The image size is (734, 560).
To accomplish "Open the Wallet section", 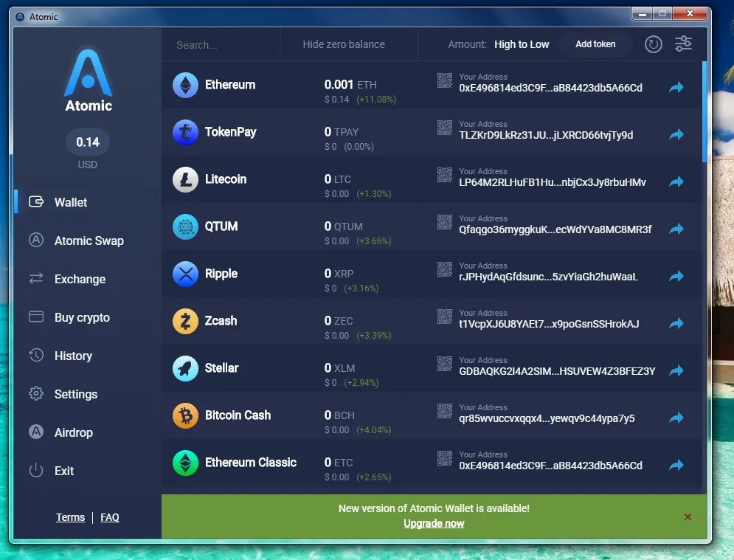I will [x=70, y=202].
